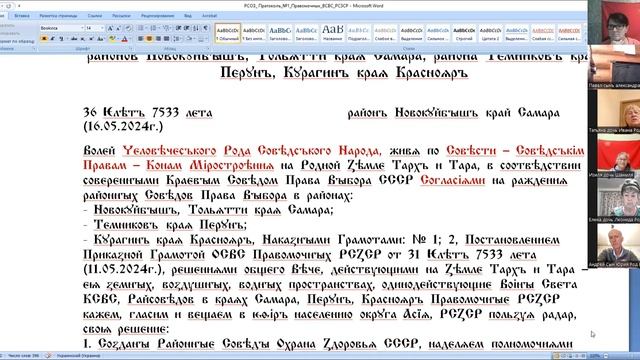Click Sort icon in Paragraph group

pos(196,28)
